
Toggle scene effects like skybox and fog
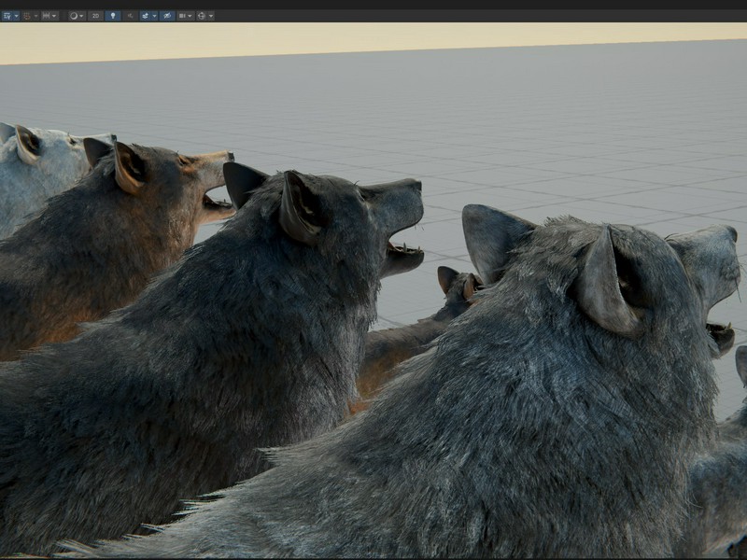click(146, 16)
